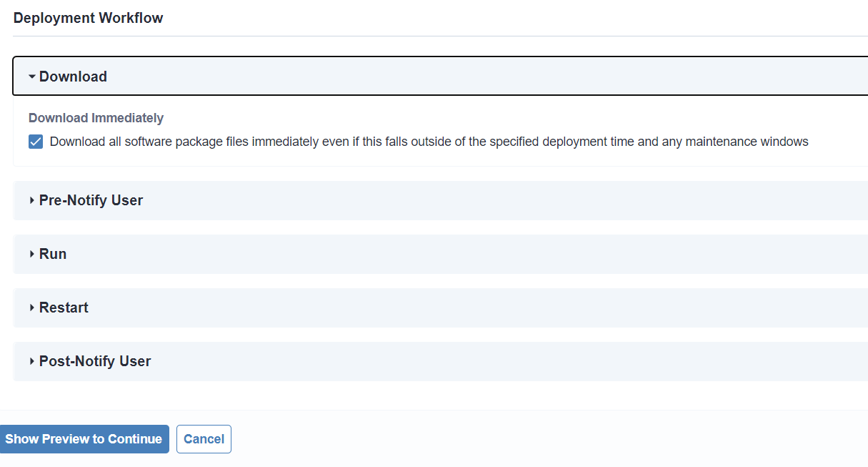Open the Post-Notify User section title
868x467 pixels.
[x=95, y=362]
